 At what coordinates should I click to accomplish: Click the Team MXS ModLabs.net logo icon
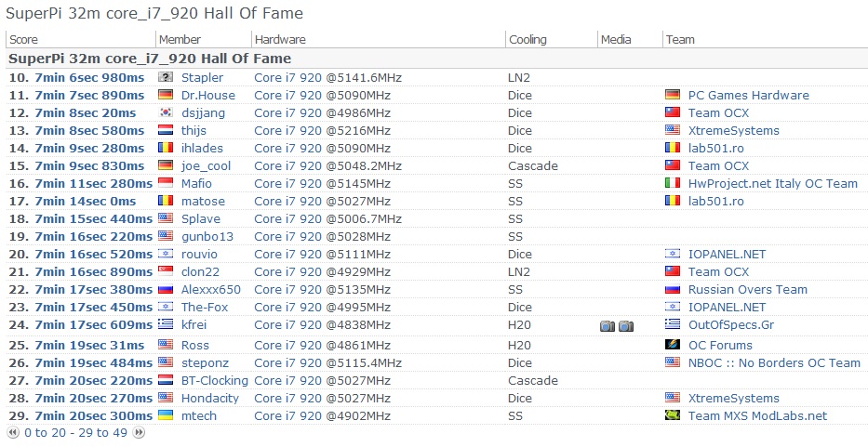[673, 414]
